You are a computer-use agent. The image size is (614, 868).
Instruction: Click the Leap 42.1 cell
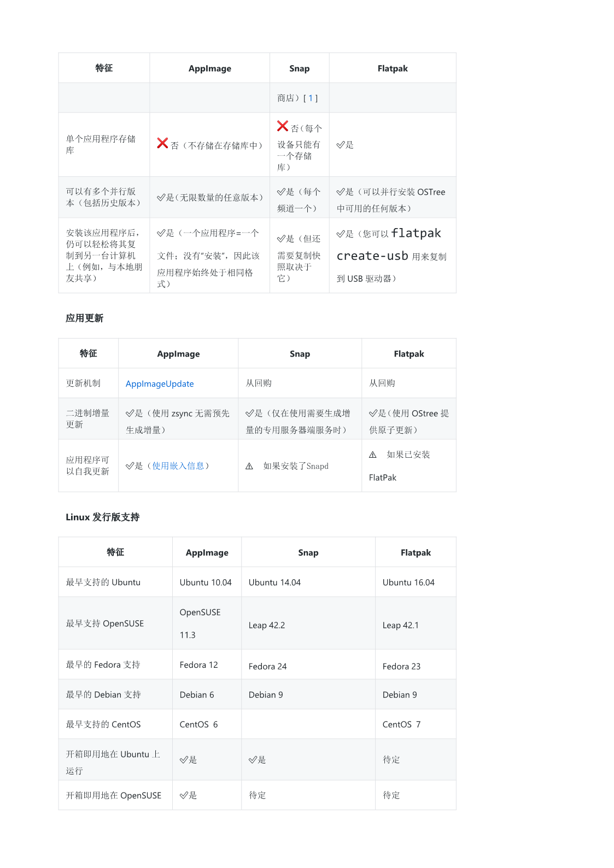click(401, 625)
